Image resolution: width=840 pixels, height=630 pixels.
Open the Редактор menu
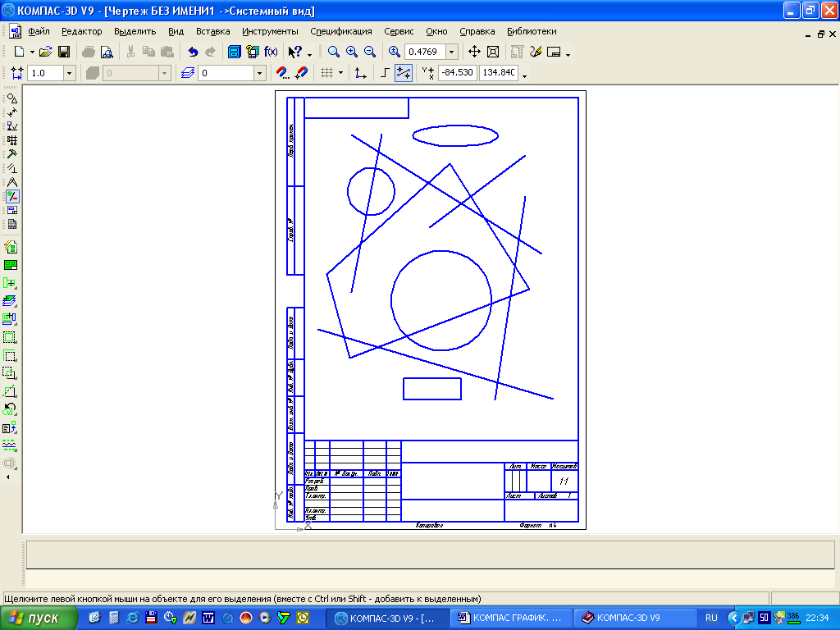coord(82,32)
